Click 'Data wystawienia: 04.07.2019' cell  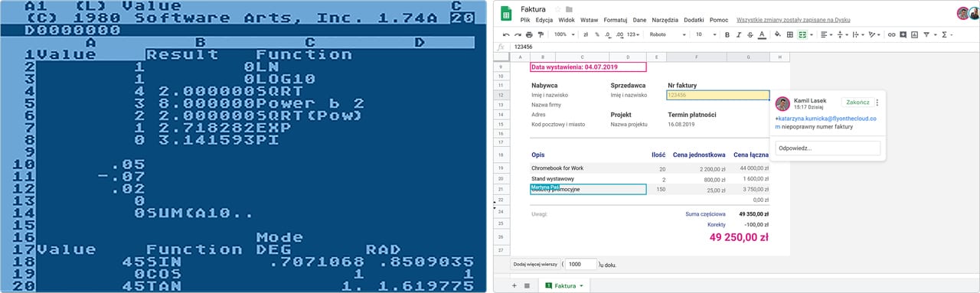tap(589, 67)
